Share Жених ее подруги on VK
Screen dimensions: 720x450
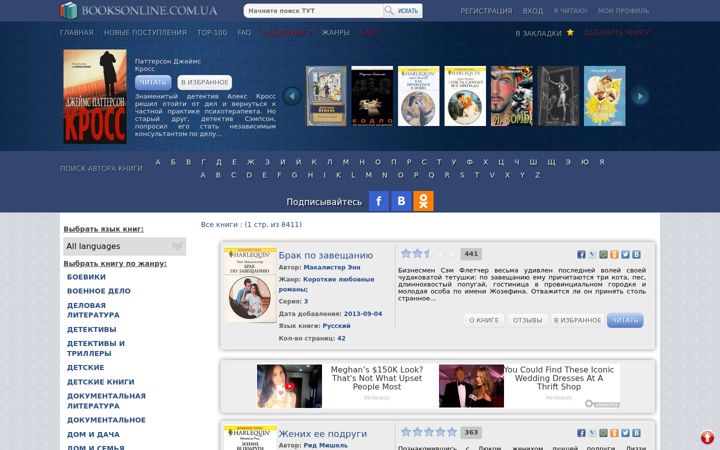coord(636,433)
